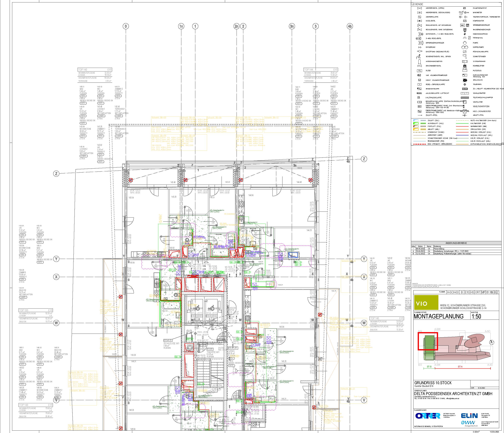Viewport: 504px width, 433px height.
Task: Click the Ventilator symbol in the legend
Action: click(465, 102)
